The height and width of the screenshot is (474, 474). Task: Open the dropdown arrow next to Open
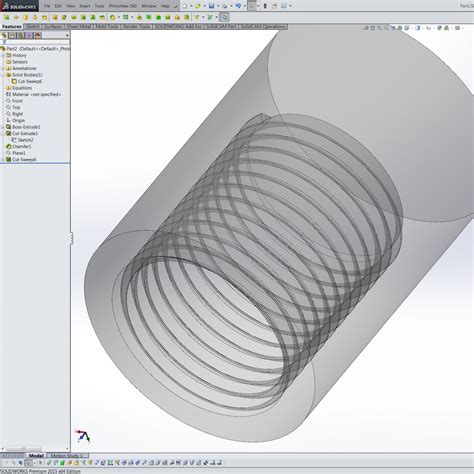pos(204,6)
